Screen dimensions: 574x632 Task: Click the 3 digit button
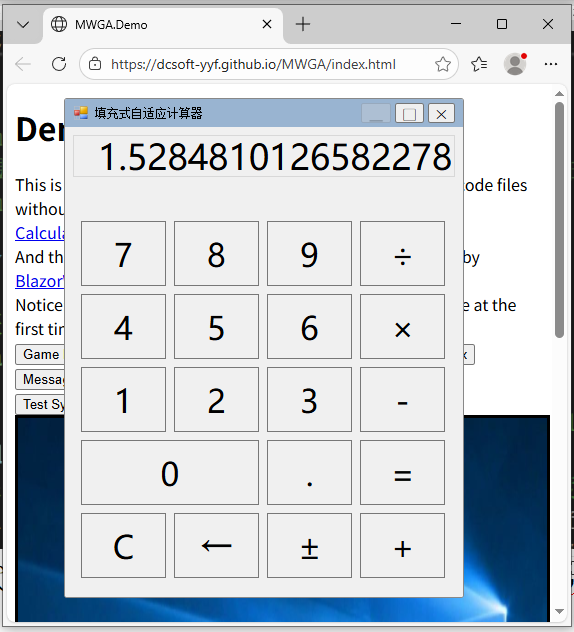[309, 399]
